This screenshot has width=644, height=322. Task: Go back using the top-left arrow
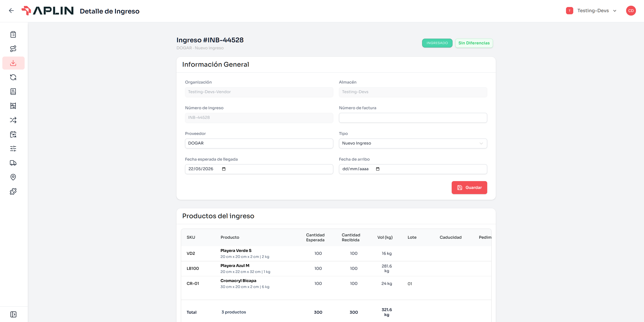11,11
